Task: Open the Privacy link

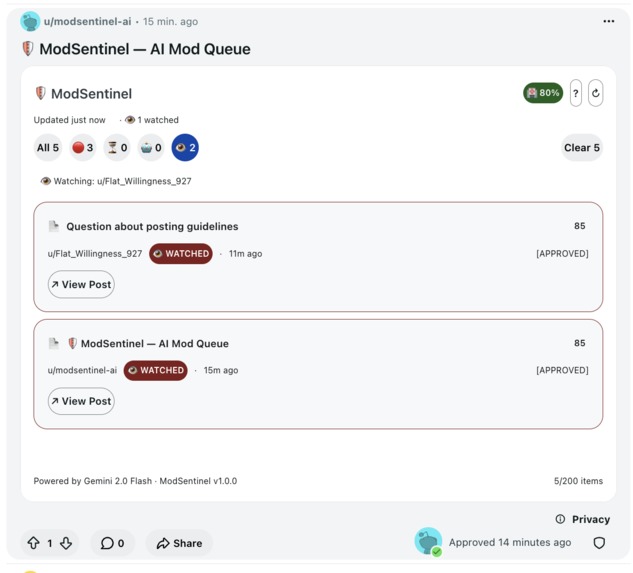Action: [583, 519]
